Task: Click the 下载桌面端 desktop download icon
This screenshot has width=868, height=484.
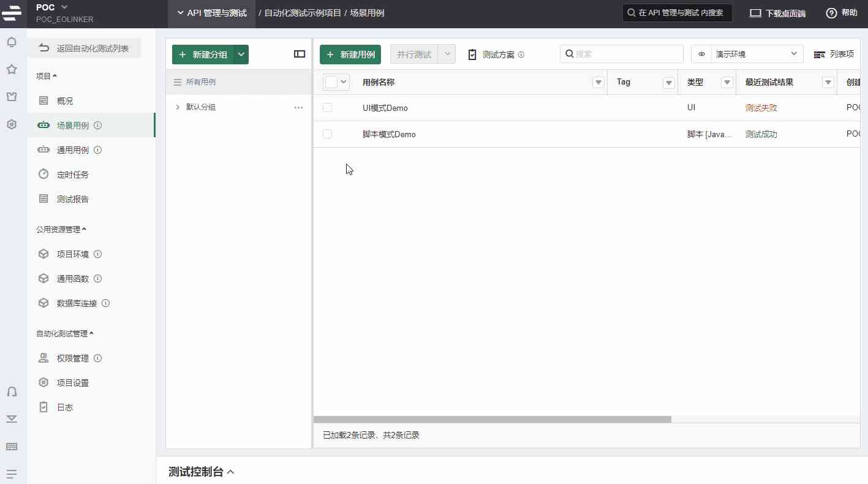Action: 756,13
